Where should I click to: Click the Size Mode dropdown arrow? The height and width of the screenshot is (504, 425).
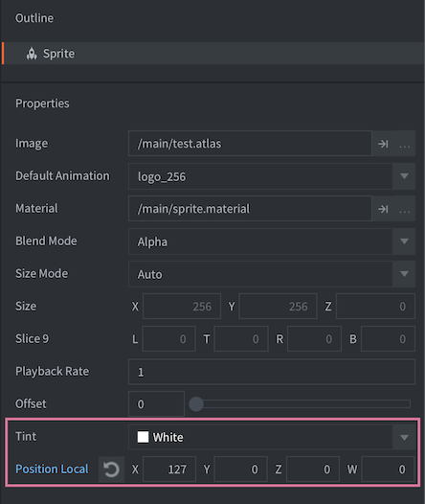pos(404,274)
